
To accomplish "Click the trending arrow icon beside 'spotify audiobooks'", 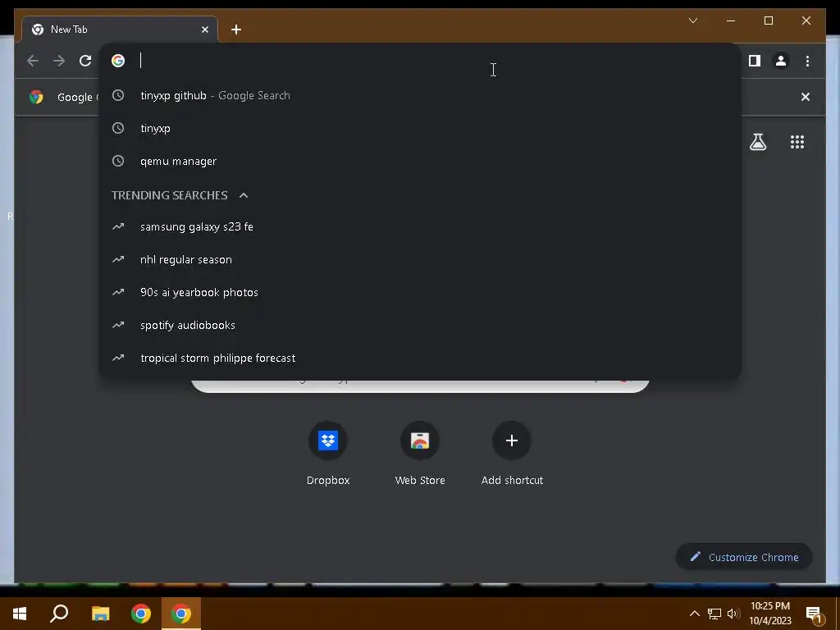I will [118, 325].
